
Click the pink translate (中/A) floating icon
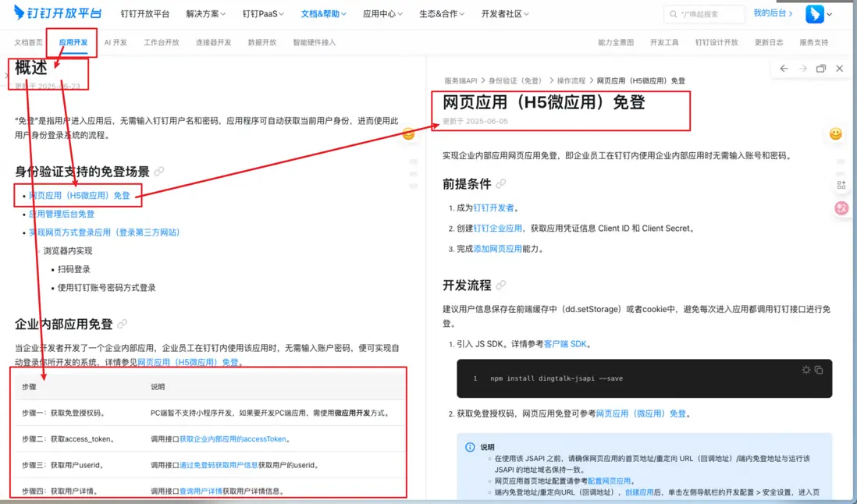click(x=841, y=208)
